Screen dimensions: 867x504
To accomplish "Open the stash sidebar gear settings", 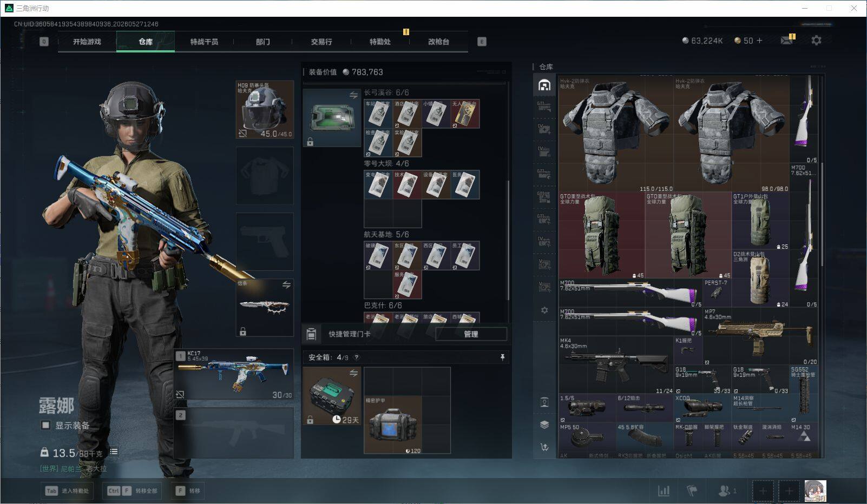I will point(544,310).
